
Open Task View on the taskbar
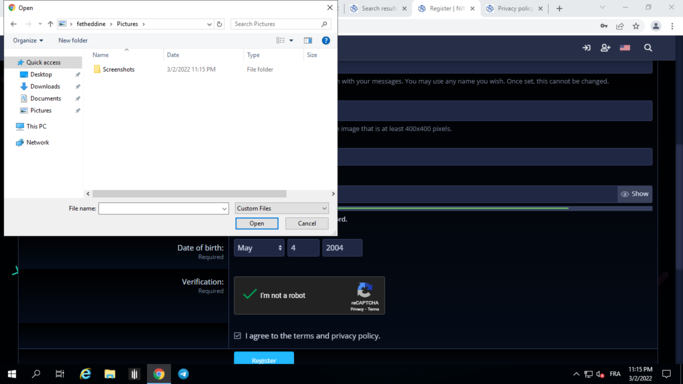click(60, 374)
